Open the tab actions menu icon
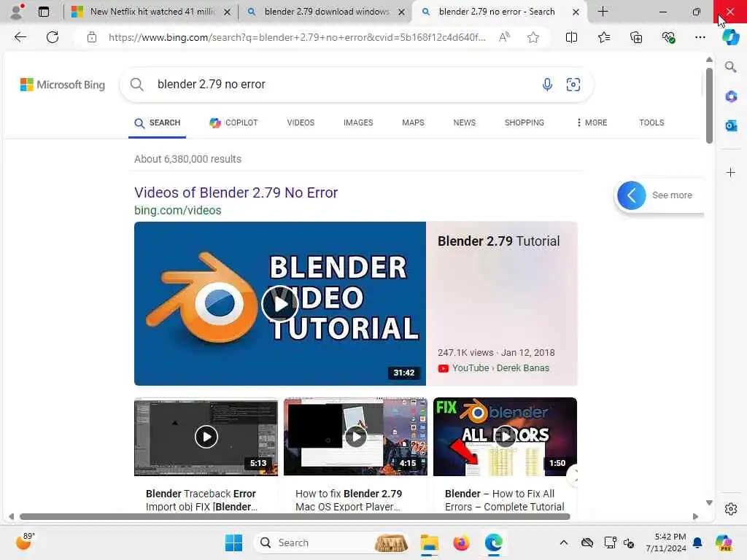The height and width of the screenshot is (560, 747). (x=44, y=12)
